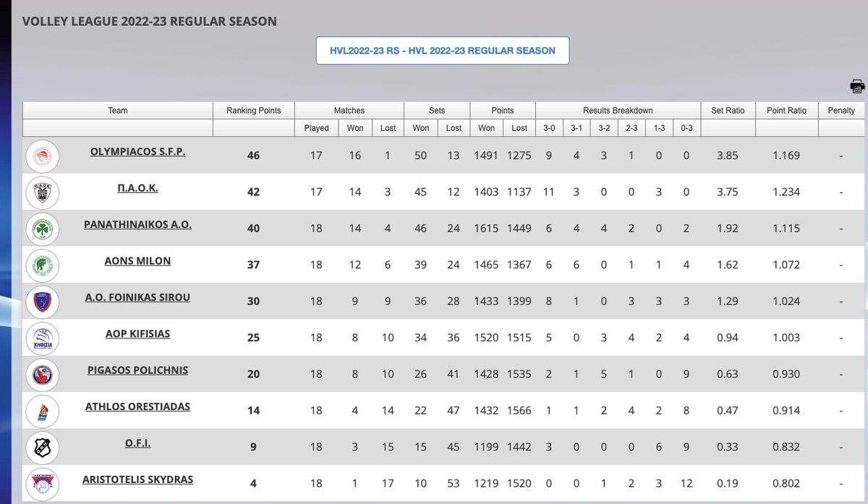Click the 3-0 results sub-header
The image size is (868, 504).
coord(549,128)
